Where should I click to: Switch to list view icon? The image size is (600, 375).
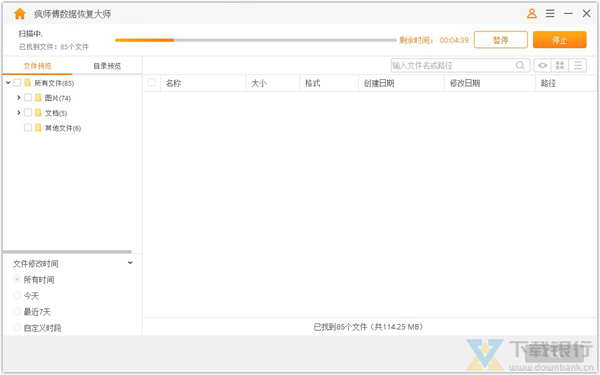[577, 65]
